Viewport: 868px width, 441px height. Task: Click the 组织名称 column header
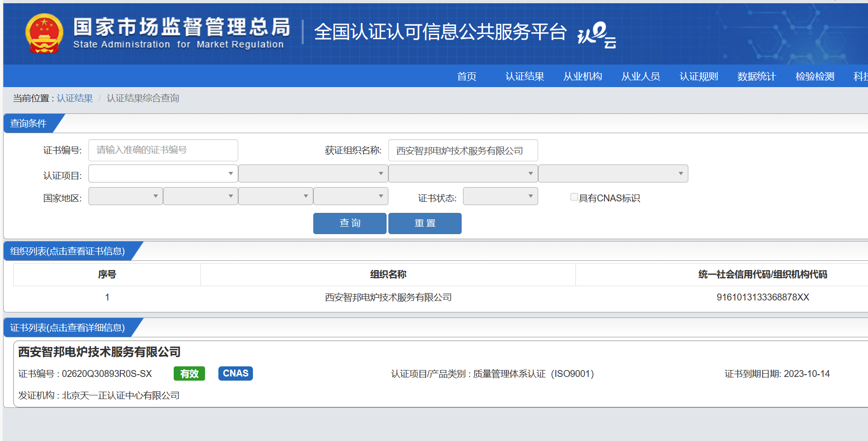tap(388, 275)
